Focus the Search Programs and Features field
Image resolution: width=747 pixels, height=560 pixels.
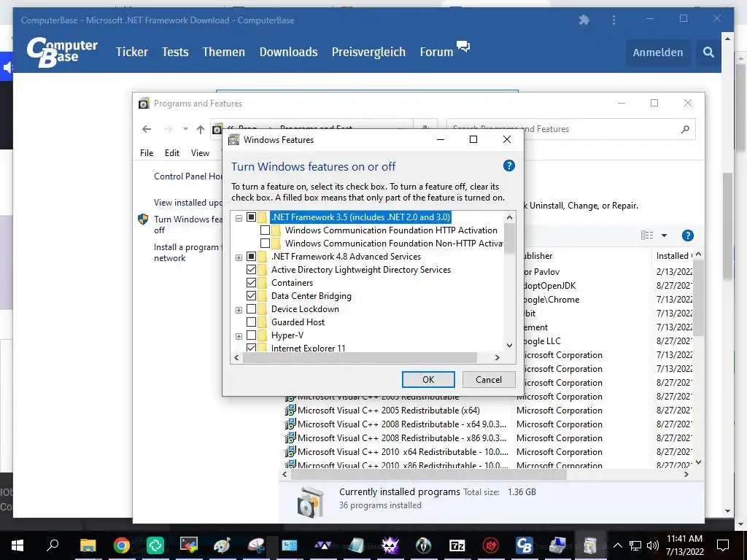point(570,129)
